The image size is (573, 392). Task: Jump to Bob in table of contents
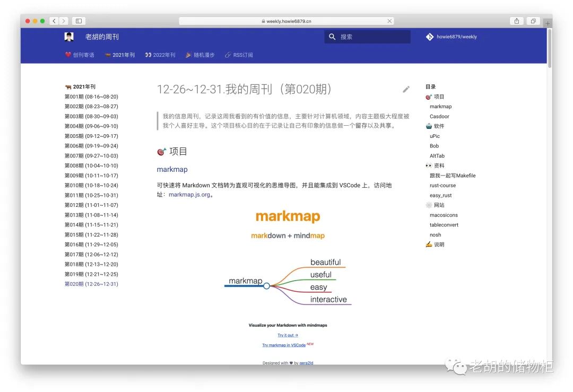(x=434, y=146)
